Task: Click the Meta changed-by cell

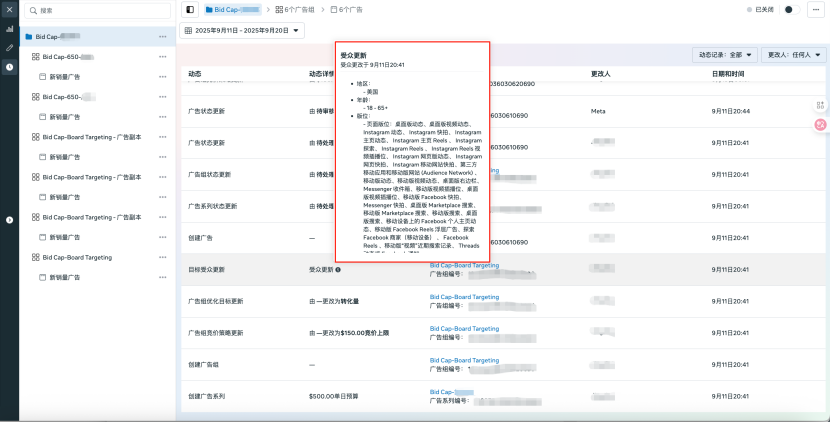Action: pos(598,111)
